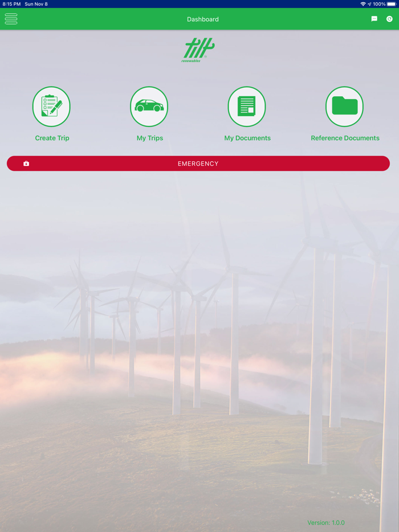The width and height of the screenshot is (399, 532).
Task: Tap the refresh icon in header
Action: coord(389,19)
